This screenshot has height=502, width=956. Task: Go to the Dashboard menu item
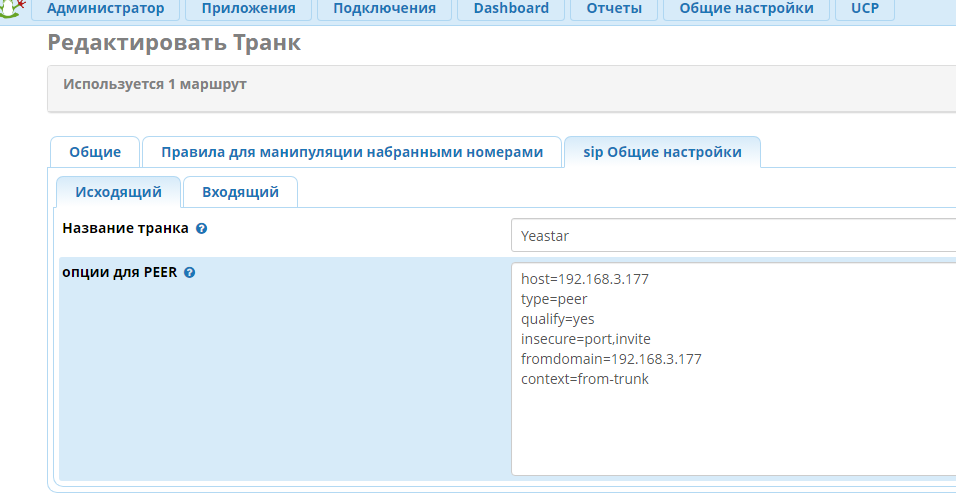coord(511,9)
